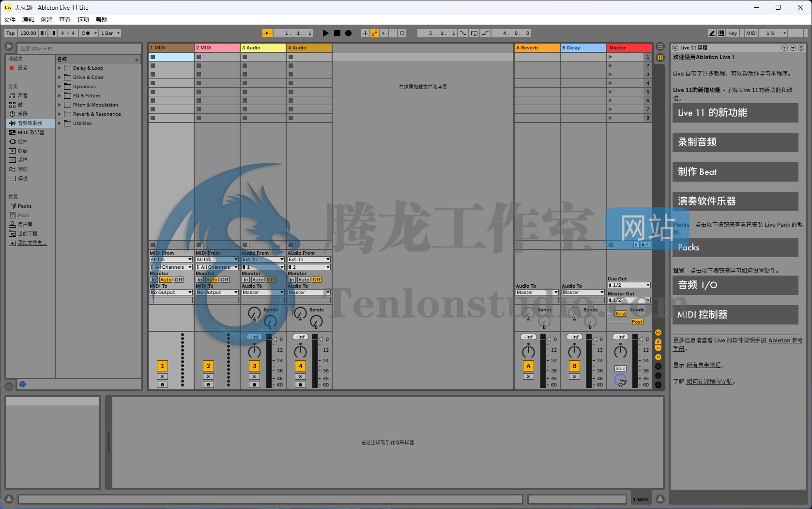Image resolution: width=812 pixels, height=509 pixels.
Task: Open the 查看 View menu
Action: [65, 20]
